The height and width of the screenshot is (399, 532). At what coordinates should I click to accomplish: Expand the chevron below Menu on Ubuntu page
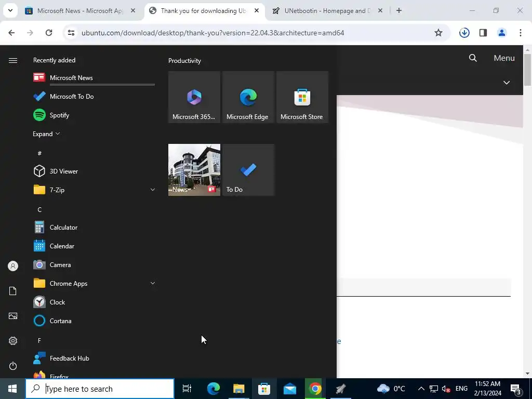[x=507, y=83]
